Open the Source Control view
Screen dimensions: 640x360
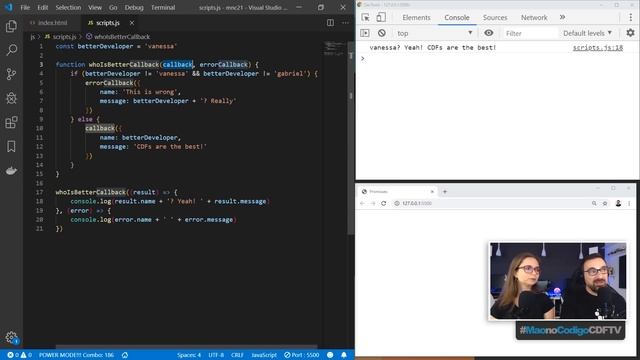[x=11, y=74]
